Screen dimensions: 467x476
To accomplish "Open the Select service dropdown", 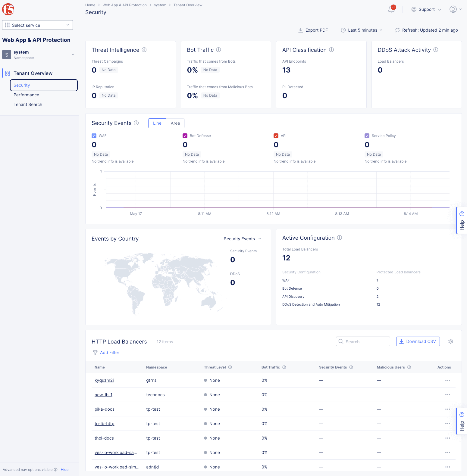I will [37, 25].
